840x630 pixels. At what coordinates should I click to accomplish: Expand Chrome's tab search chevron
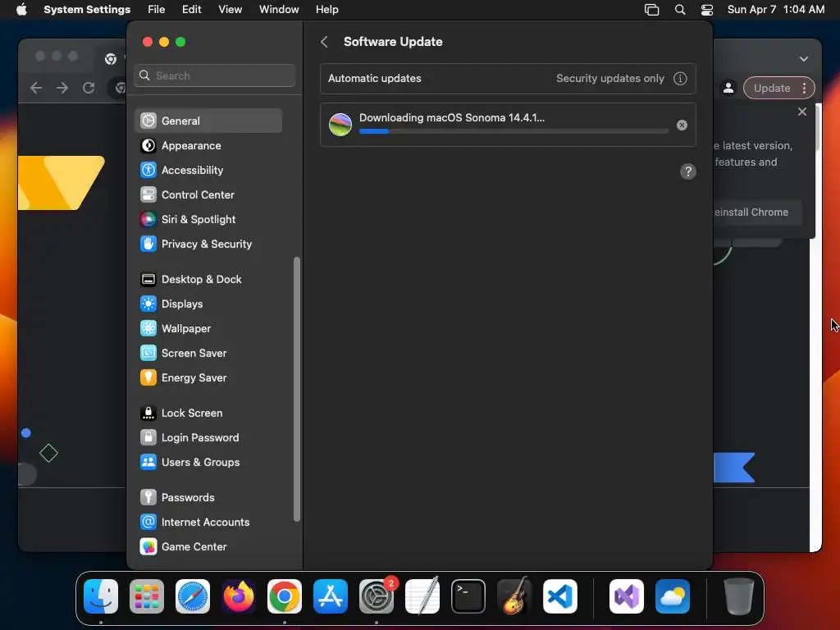804,59
